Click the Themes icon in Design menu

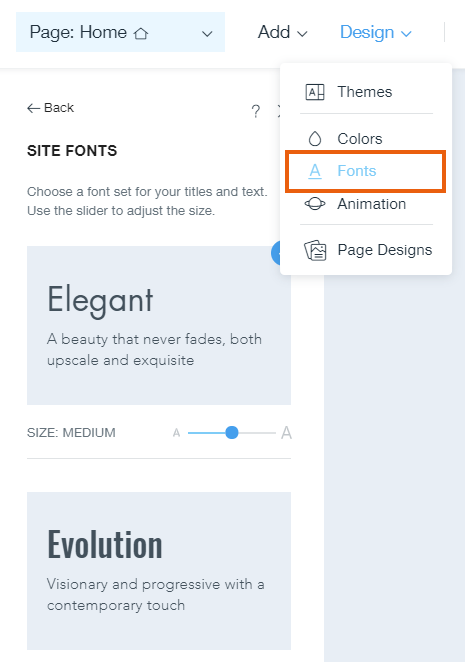coord(315,92)
